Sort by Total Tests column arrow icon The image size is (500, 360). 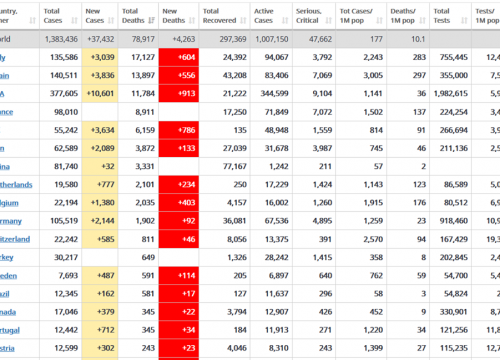(464, 21)
